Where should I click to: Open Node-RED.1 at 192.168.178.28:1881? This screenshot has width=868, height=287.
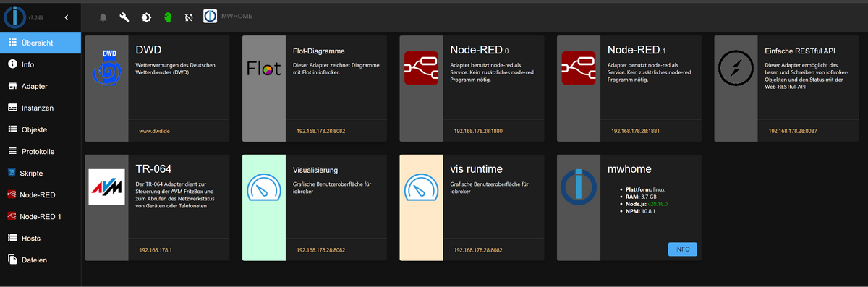click(635, 132)
